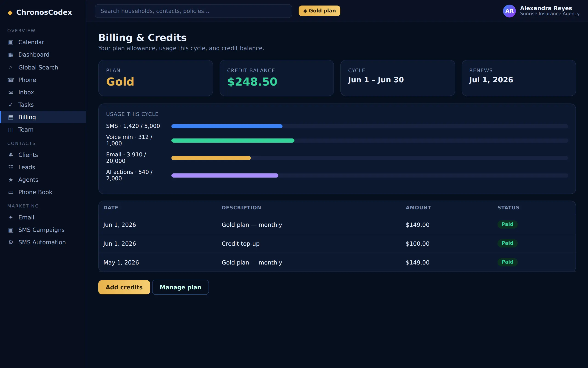Screen dimensions: 588x368
Task: Open the Calendar menu item
Action: [x=43, y=42]
